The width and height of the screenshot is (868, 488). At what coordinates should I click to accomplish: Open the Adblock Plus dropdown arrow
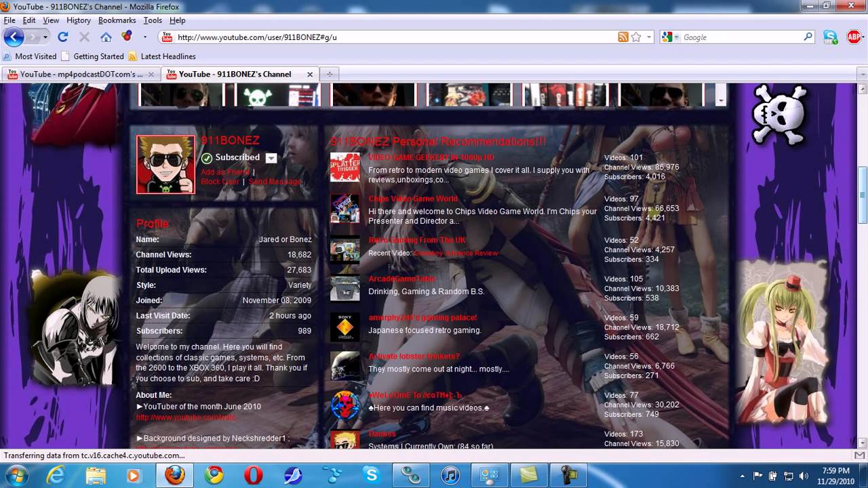865,37
